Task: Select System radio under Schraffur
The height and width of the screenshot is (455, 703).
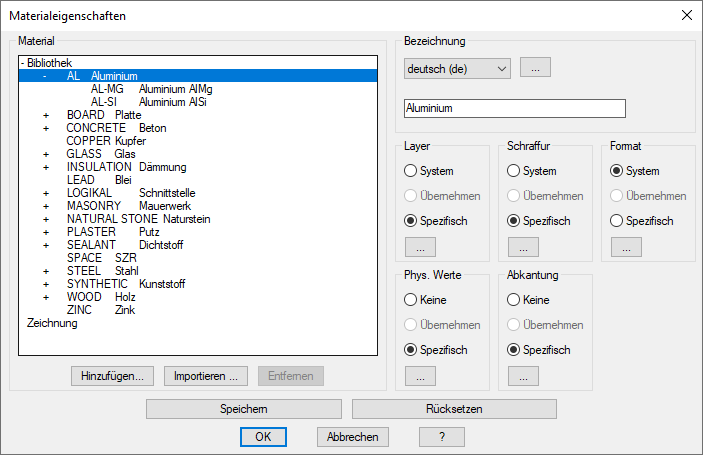Action: coord(514,171)
